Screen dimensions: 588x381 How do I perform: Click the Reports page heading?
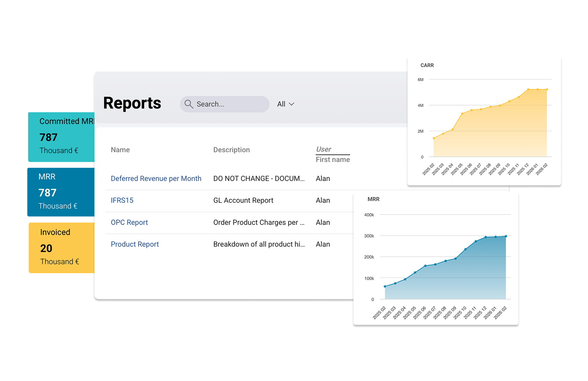tap(132, 103)
